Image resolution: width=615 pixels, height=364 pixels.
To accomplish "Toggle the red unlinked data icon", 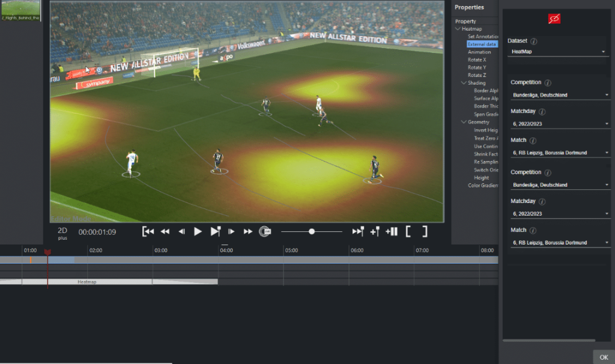I will [x=554, y=19].
